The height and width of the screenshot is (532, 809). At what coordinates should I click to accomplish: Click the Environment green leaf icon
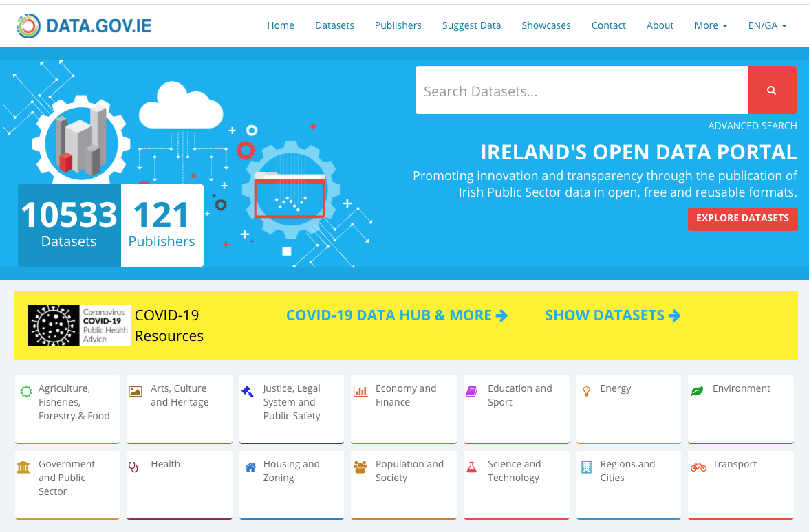[697, 391]
